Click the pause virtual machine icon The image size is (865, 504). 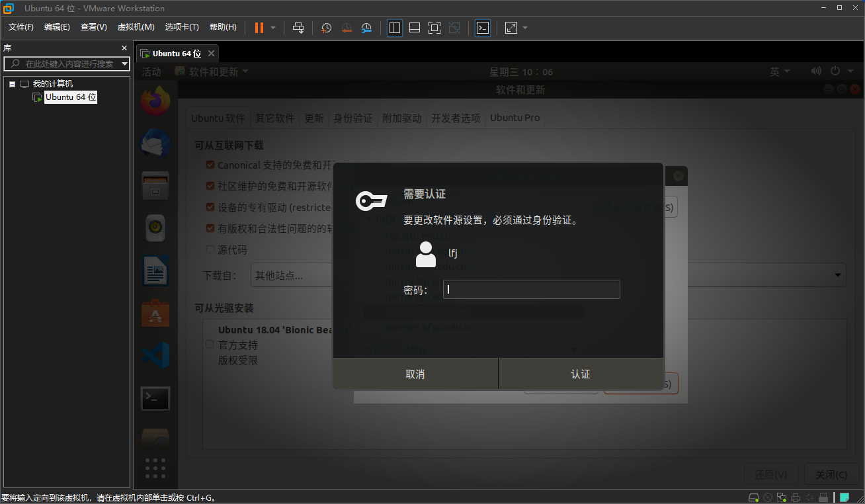pos(259,28)
